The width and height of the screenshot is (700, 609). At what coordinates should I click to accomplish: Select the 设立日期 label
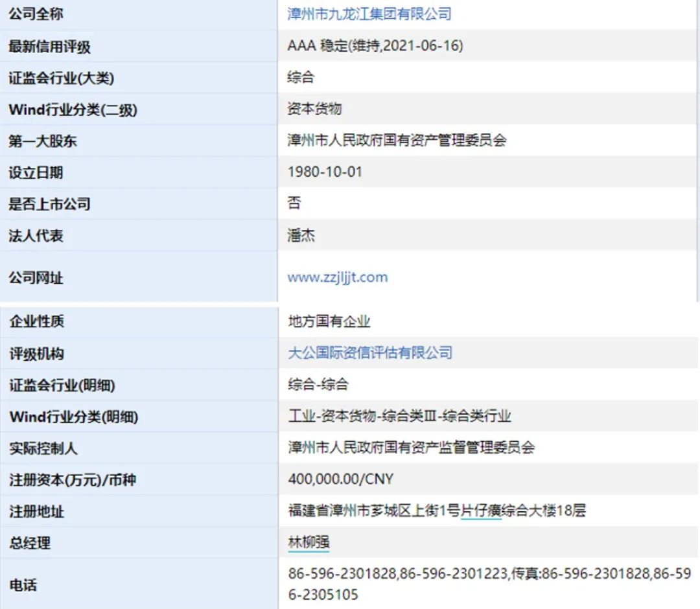click(36, 173)
